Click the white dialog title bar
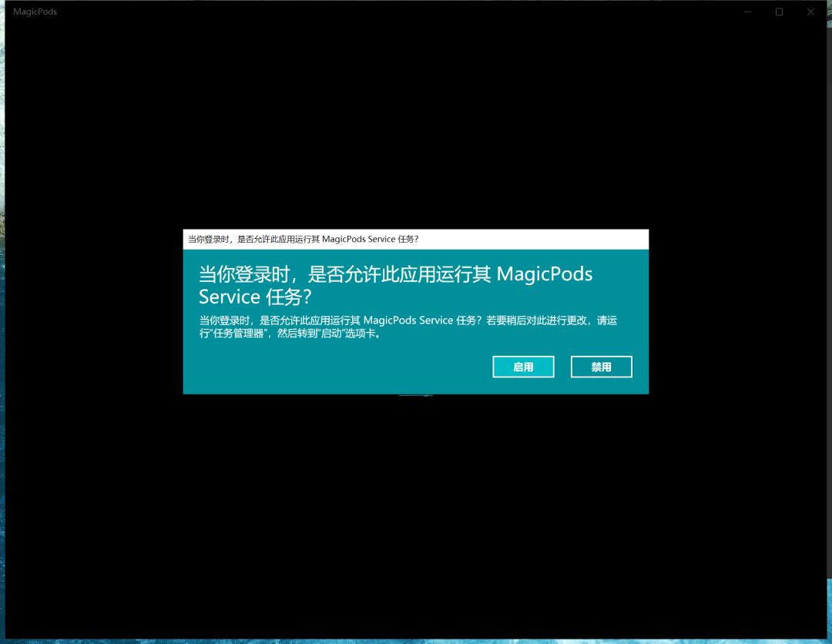832x644 pixels. (x=415, y=240)
